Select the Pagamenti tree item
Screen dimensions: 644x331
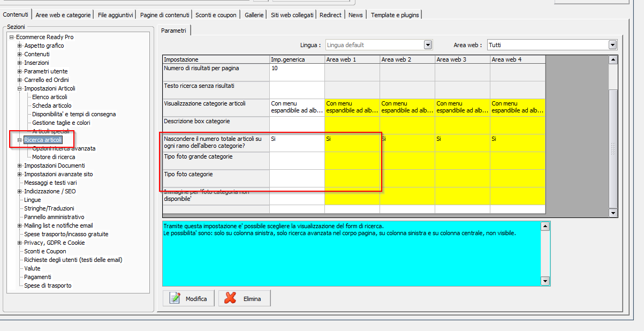point(37,277)
